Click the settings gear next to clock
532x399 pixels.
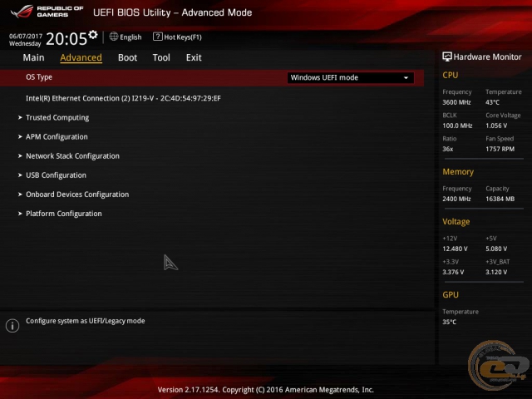(x=93, y=35)
